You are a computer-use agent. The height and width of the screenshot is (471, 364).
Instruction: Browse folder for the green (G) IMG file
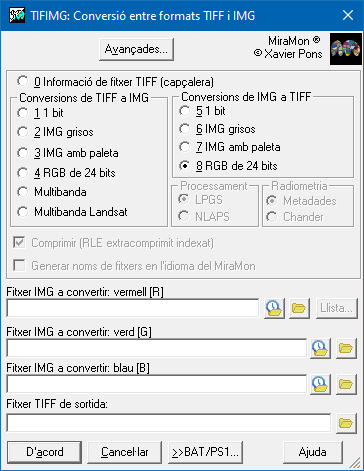(x=346, y=348)
